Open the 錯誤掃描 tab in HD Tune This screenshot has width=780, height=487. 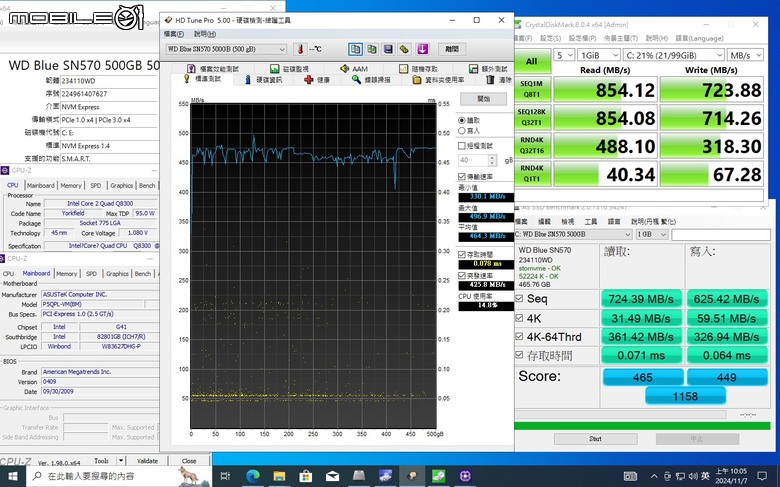click(x=371, y=80)
